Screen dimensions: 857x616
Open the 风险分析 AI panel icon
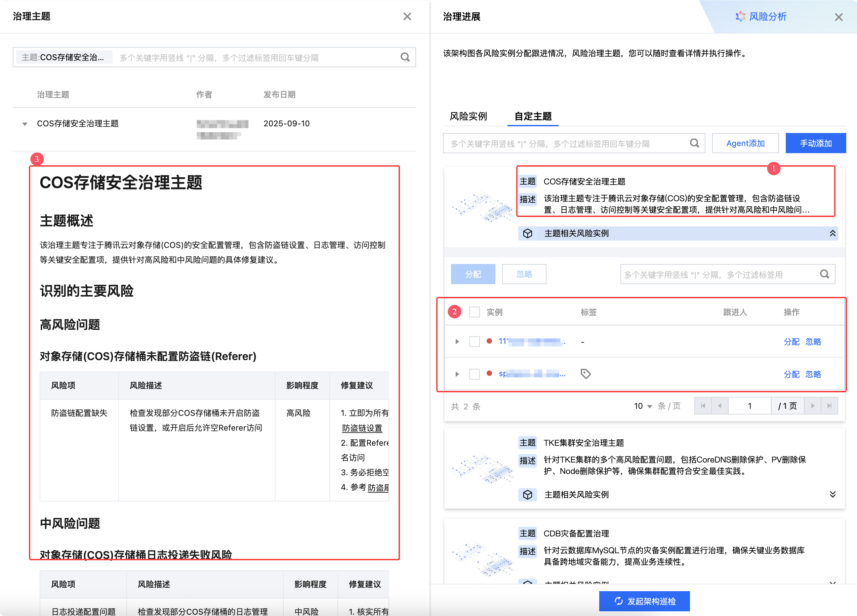point(740,16)
